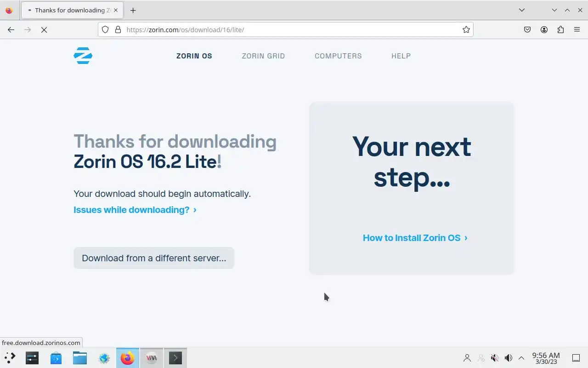Open the Firefox hamburger menu

(577, 29)
